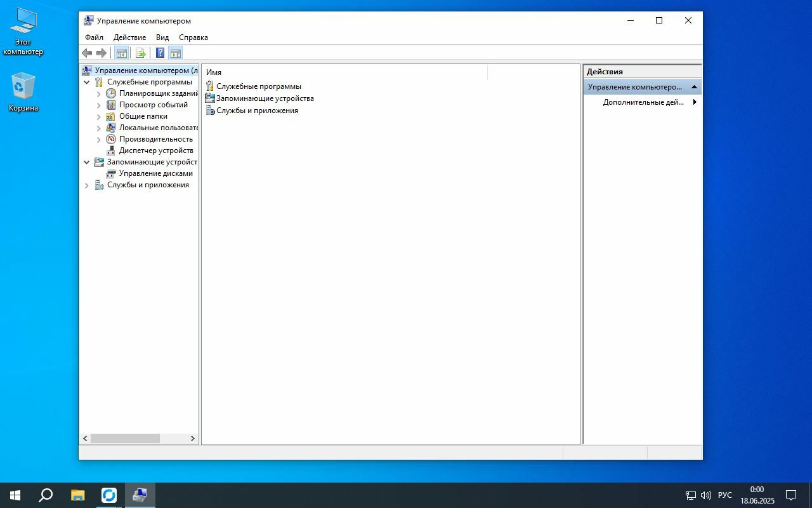The width and height of the screenshot is (812, 508).
Task: Collapse the Запоминающие устройства tree node
Action: pos(87,162)
